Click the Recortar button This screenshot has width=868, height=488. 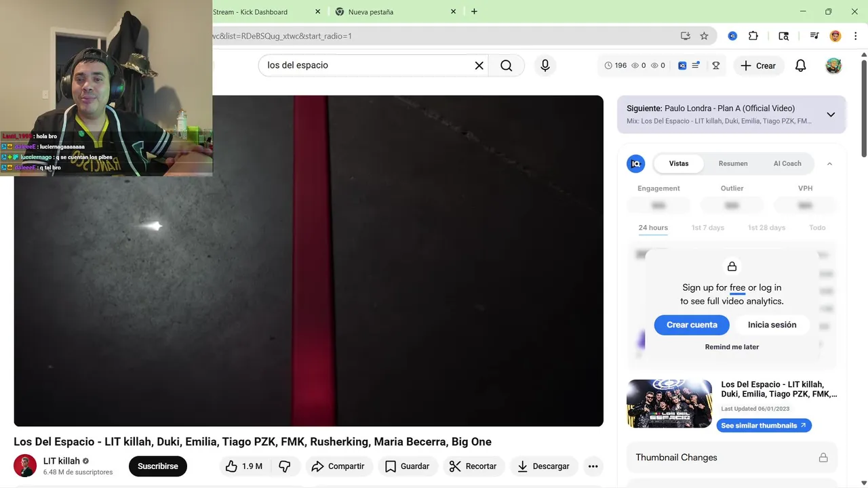pyautogui.click(x=473, y=466)
